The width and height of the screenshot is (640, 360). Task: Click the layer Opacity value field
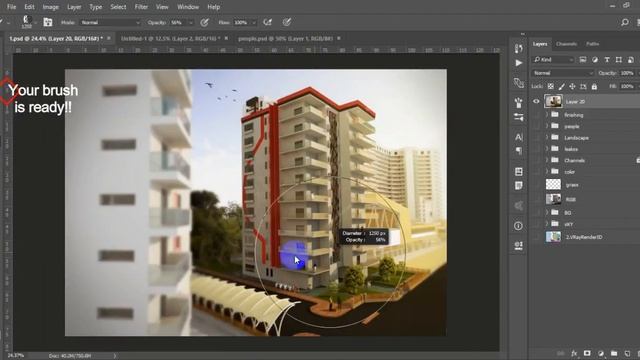pyautogui.click(x=627, y=73)
